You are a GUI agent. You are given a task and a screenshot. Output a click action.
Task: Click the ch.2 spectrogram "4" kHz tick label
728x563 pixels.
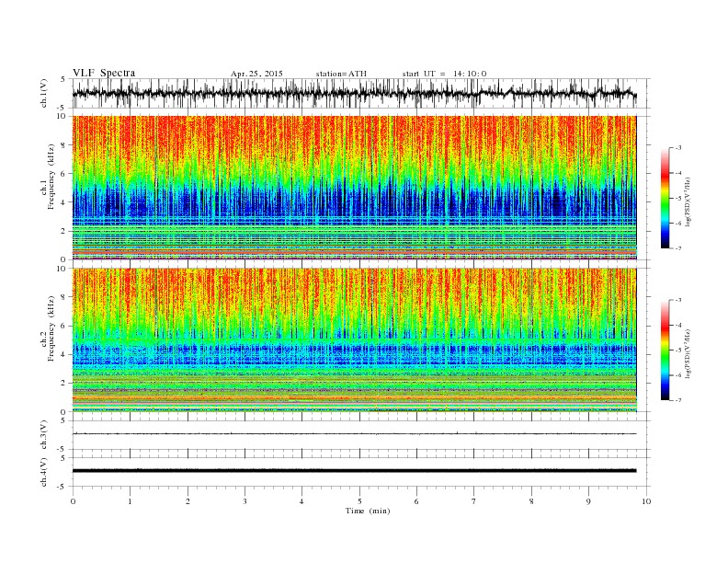tap(63, 355)
